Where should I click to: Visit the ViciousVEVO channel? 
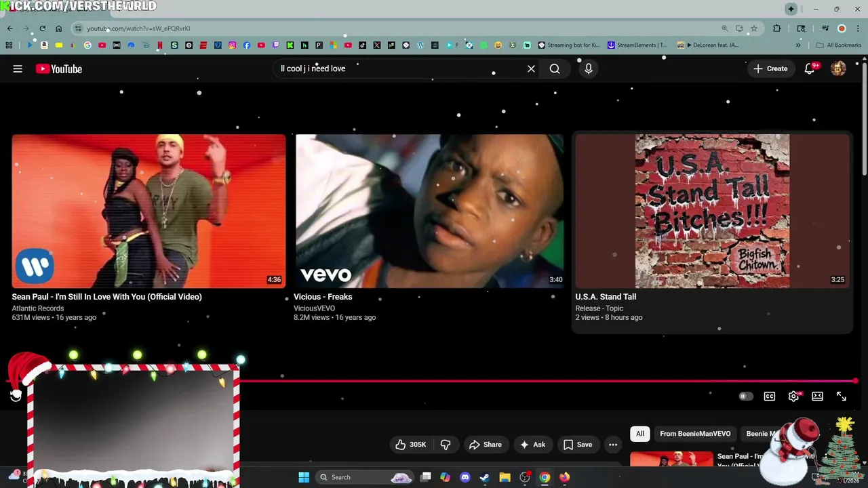[x=314, y=308]
